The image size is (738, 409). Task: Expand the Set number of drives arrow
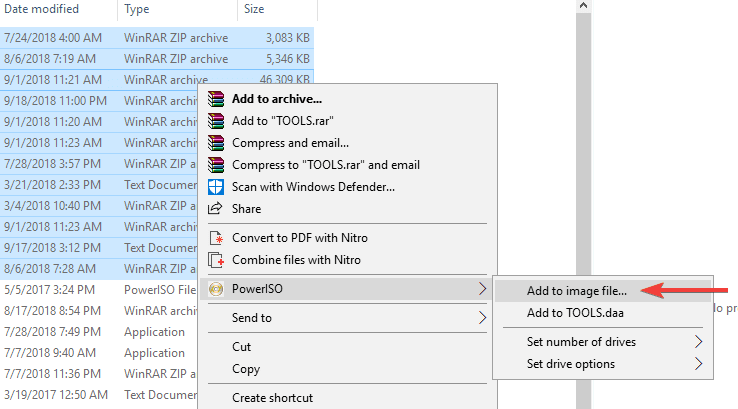click(x=698, y=342)
